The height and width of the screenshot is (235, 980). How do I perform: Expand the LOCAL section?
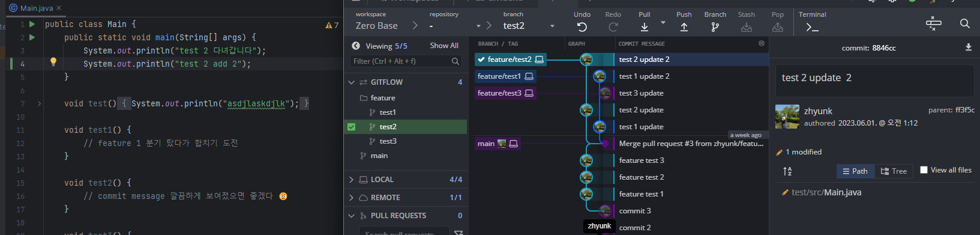(352, 180)
